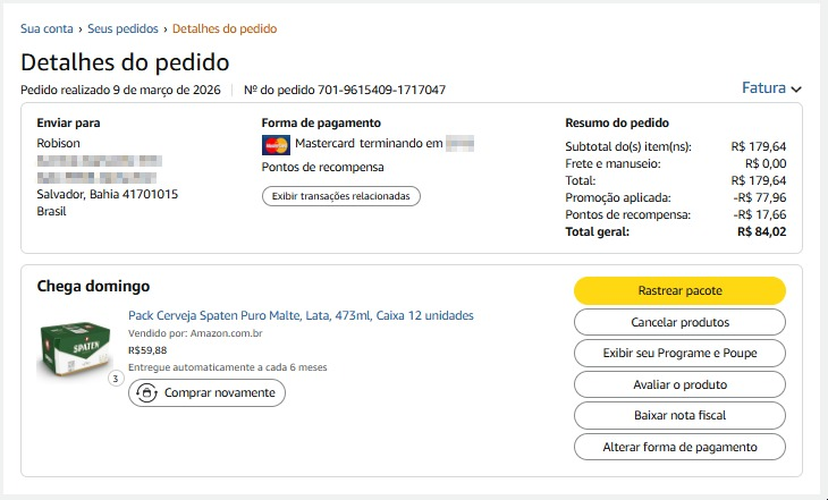Image resolution: width=828 pixels, height=500 pixels.
Task: Show Exibir transações relacionadas
Action: [x=341, y=196]
